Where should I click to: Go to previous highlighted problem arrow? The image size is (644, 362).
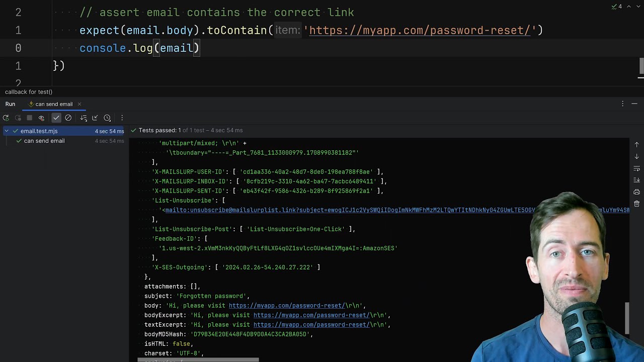(629, 7)
